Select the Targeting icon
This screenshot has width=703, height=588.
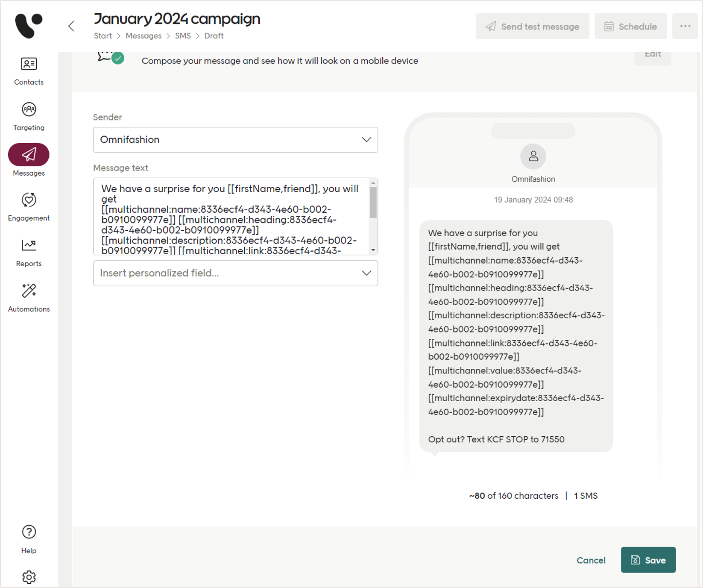coord(28,115)
